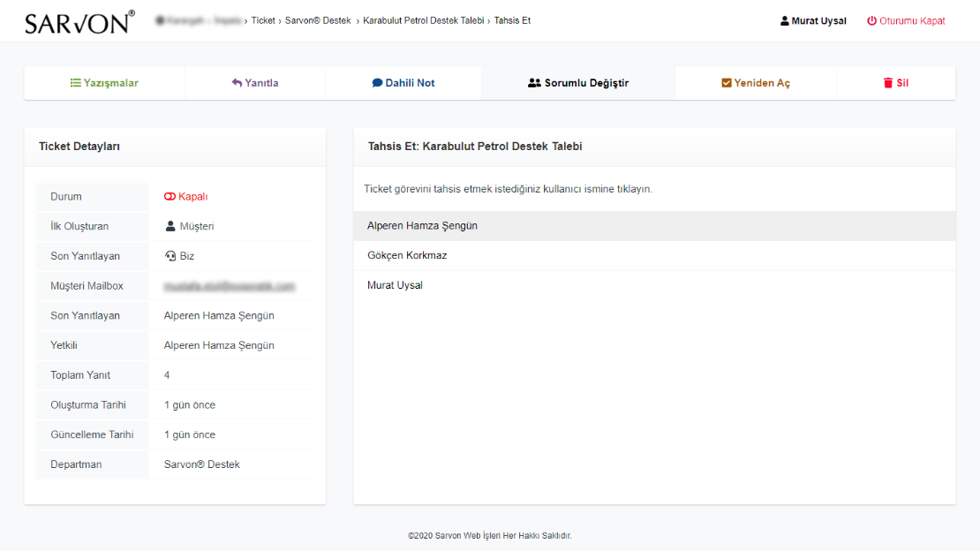Assign ticket to Alperen Hamza Şengün
This screenshot has width=980, height=551.
pyautogui.click(x=422, y=226)
